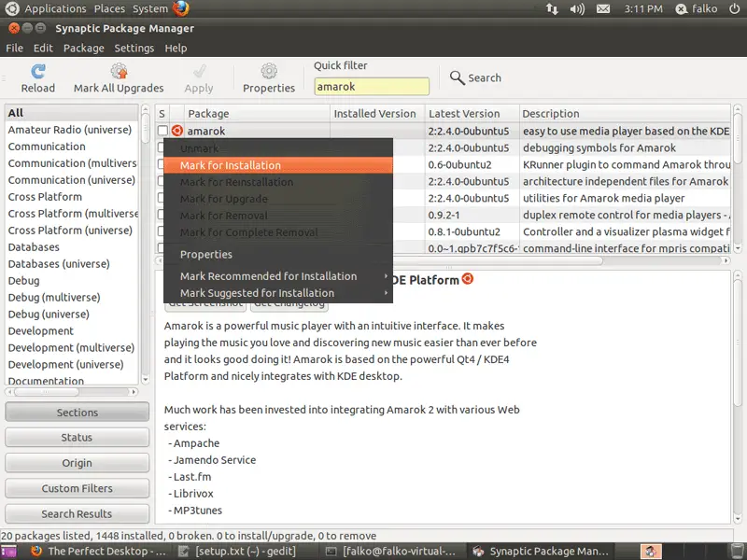The image size is (747, 560).
Task: Open the System menu in the top panel
Action: (150, 8)
